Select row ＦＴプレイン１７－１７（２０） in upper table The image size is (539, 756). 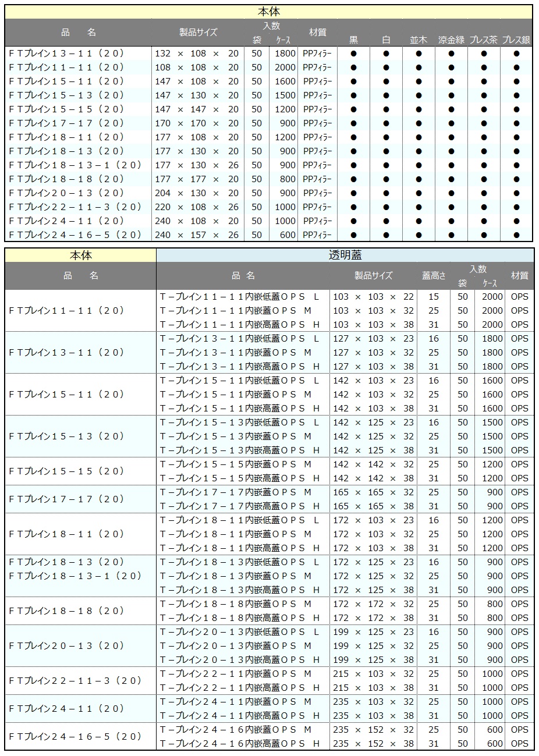pyautogui.click(x=269, y=123)
